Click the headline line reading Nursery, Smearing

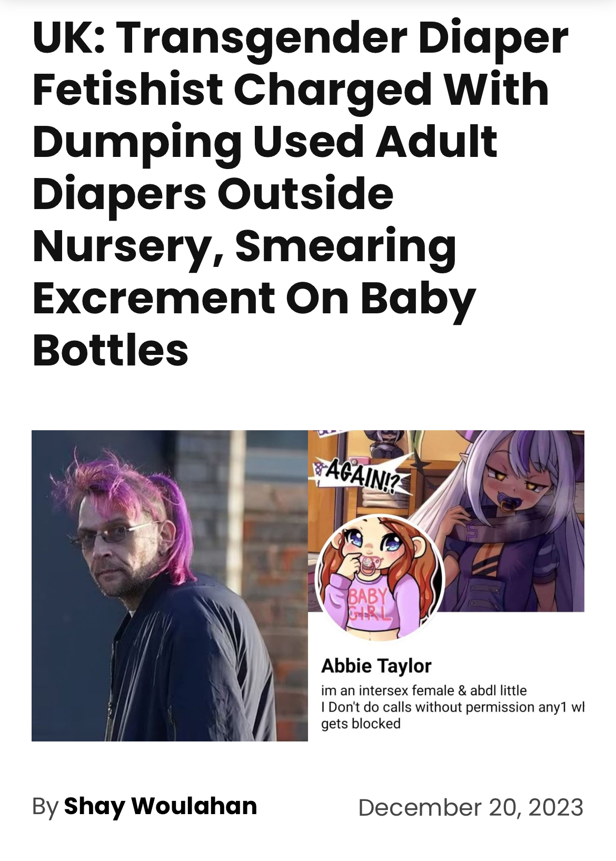click(x=244, y=246)
